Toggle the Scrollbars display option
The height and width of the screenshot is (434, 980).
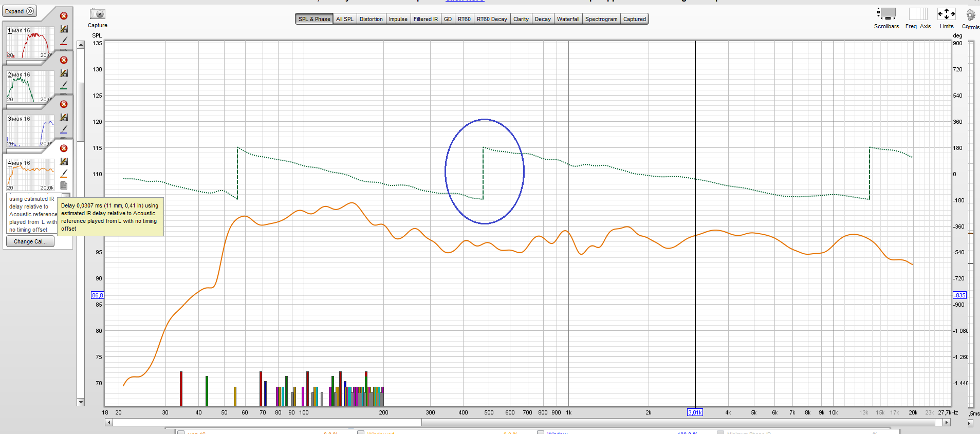[886, 14]
